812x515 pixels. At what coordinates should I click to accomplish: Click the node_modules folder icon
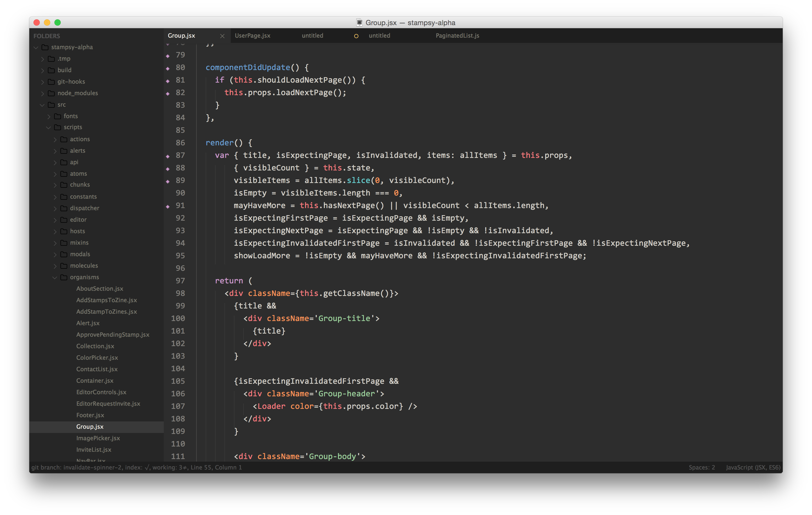[51, 93]
